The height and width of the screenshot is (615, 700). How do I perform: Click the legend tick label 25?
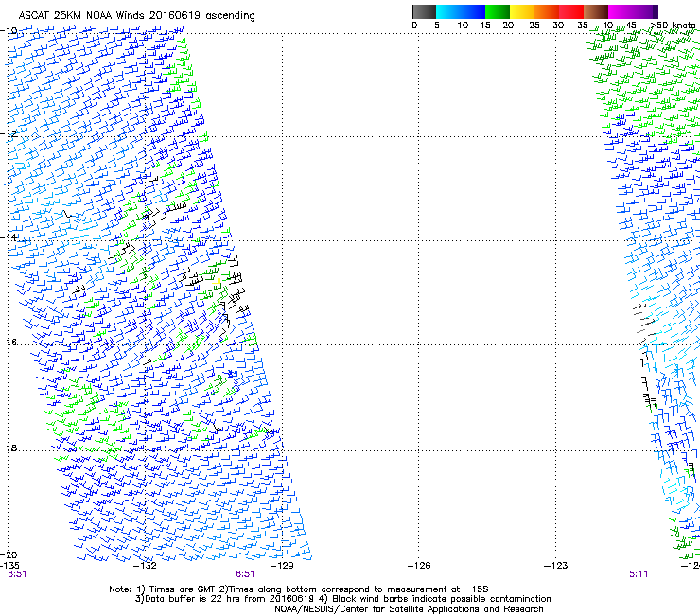coord(534,25)
